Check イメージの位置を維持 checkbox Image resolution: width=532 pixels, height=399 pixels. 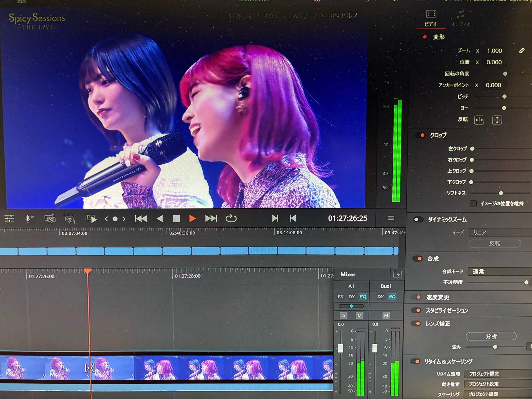473,204
